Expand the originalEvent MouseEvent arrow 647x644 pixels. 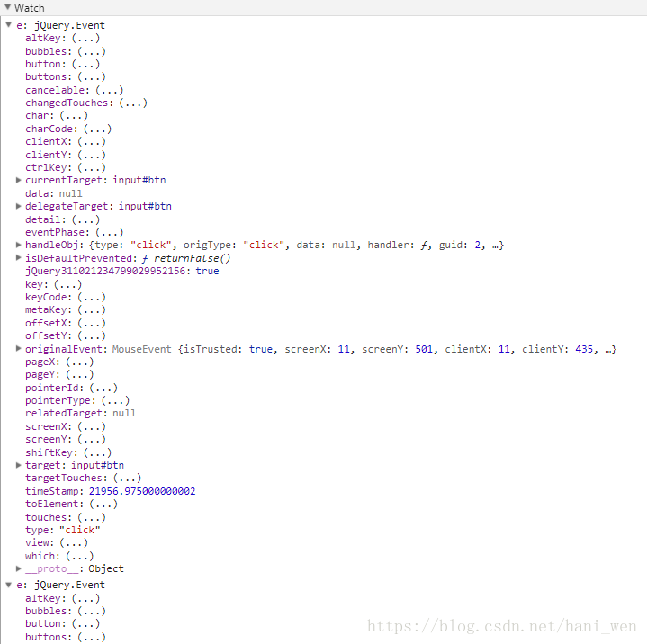19,348
